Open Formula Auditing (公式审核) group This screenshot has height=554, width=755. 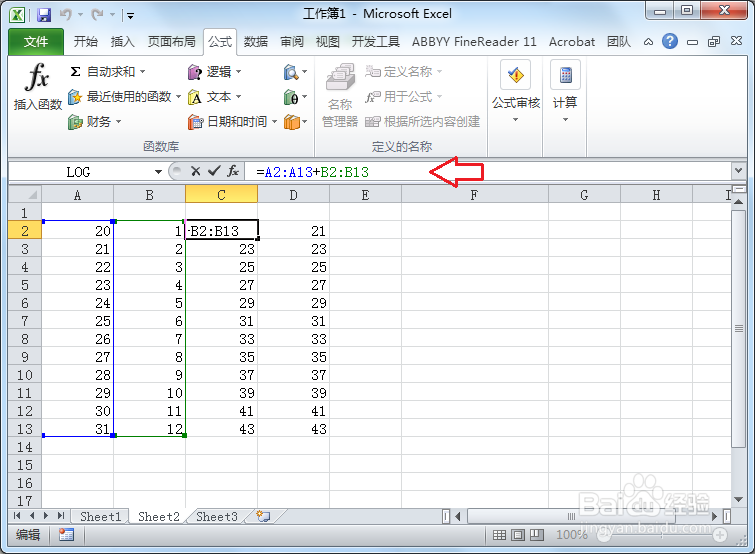(x=516, y=91)
